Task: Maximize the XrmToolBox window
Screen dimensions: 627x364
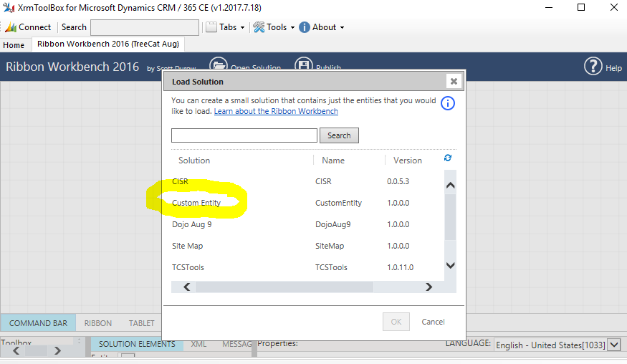Action: 581,8
